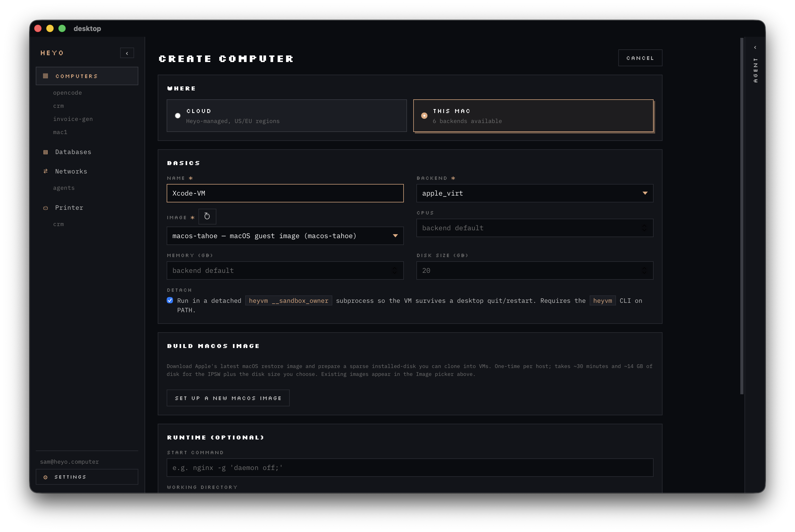
Task: Click the Computers grid icon in the sidebar
Action: [x=45, y=76]
